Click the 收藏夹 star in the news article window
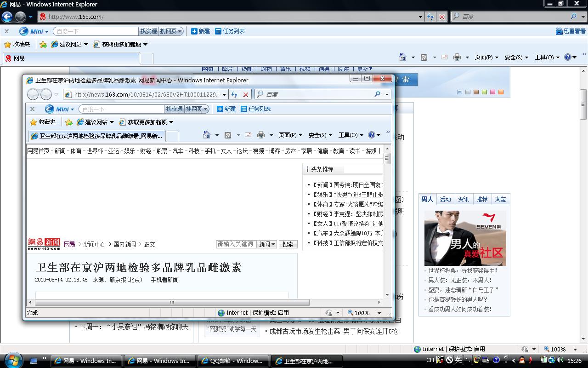Image resolution: width=588 pixels, height=368 pixels. click(33, 122)
